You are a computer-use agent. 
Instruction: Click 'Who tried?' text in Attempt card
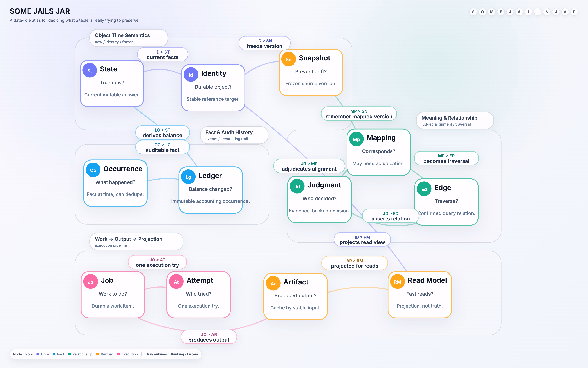[198, 294]
